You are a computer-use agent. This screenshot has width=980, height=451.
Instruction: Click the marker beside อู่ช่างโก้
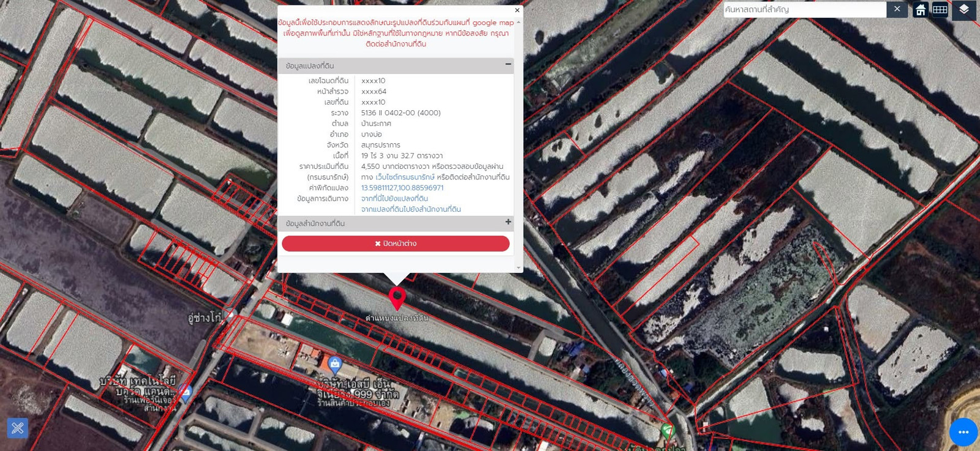click(x=229, y=315)
